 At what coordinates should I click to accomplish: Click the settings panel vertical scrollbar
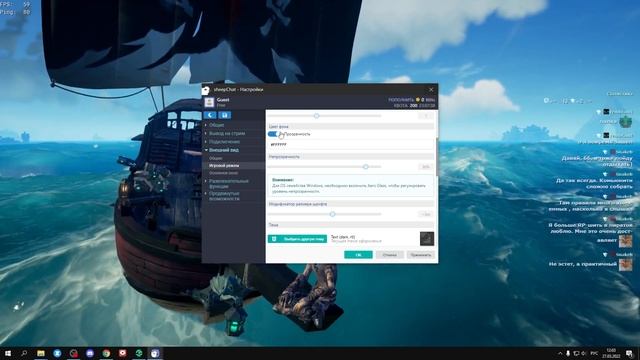click(437, 157)
